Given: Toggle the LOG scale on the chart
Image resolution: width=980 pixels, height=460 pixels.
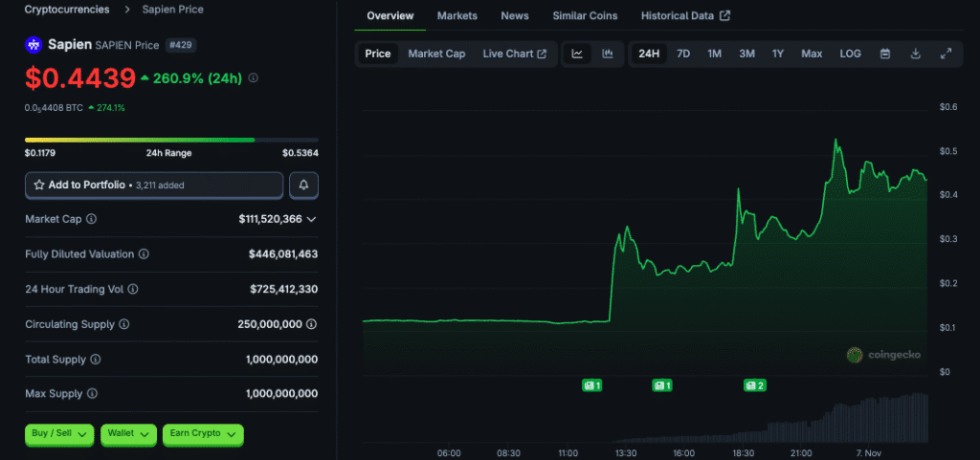Looking at the screenshot, I should point(850,54).
